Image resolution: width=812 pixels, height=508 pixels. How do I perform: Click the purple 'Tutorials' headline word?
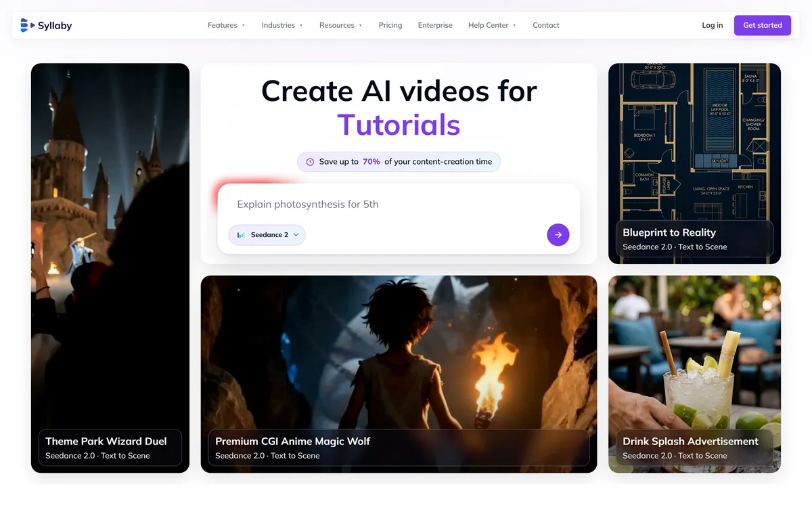click(x=399, y=125)
